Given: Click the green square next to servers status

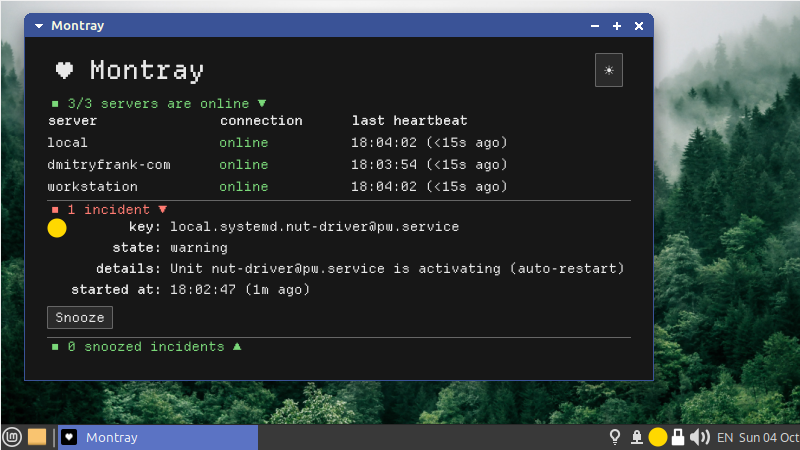Looking at the screenshot, I should coord(55,104).
